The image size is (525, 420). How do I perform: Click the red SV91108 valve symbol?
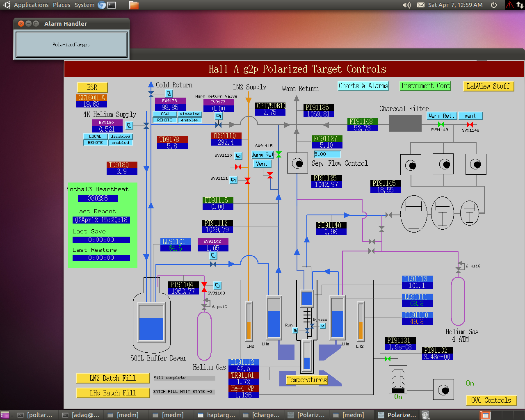pos(204,287)
